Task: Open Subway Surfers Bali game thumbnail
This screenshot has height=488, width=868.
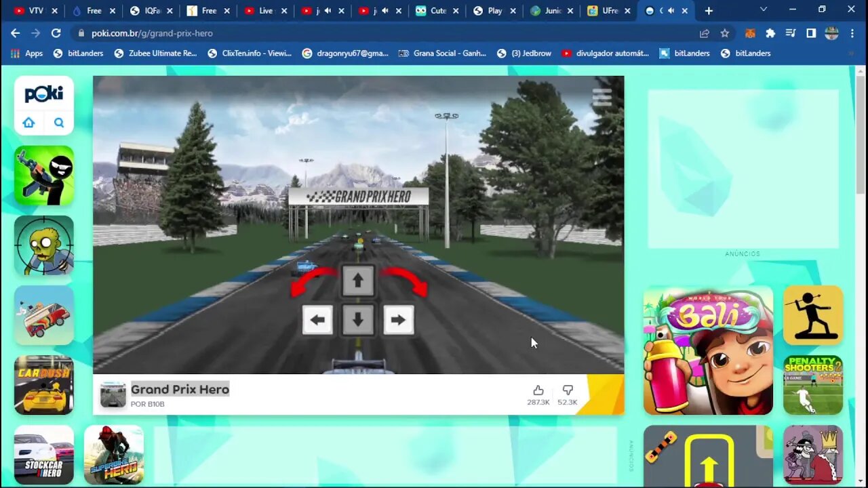Action: click(x=708, y=350)
